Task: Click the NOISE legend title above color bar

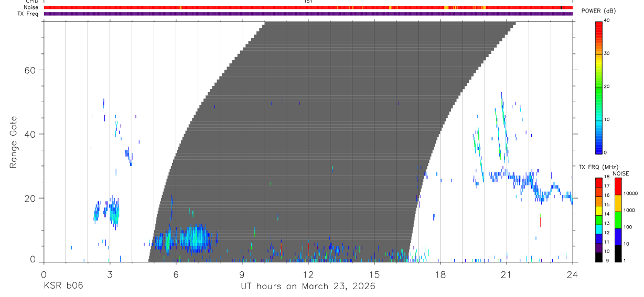Action: coord(620,173)
